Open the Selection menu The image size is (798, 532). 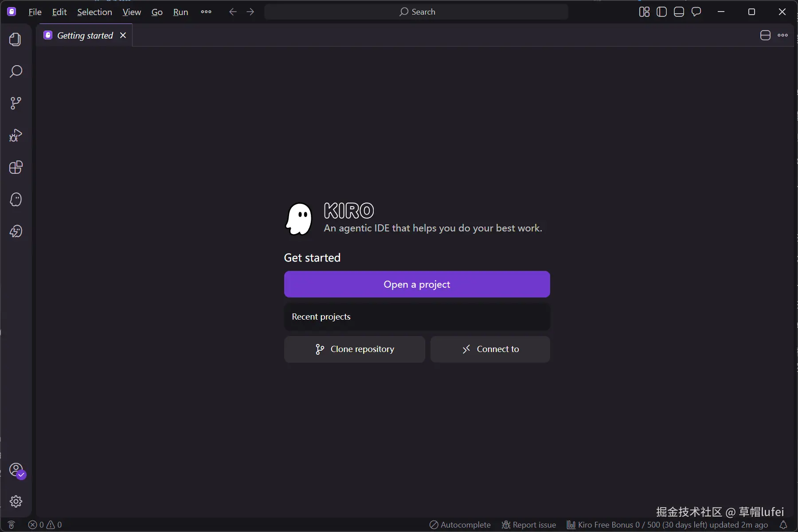[94, 12]
